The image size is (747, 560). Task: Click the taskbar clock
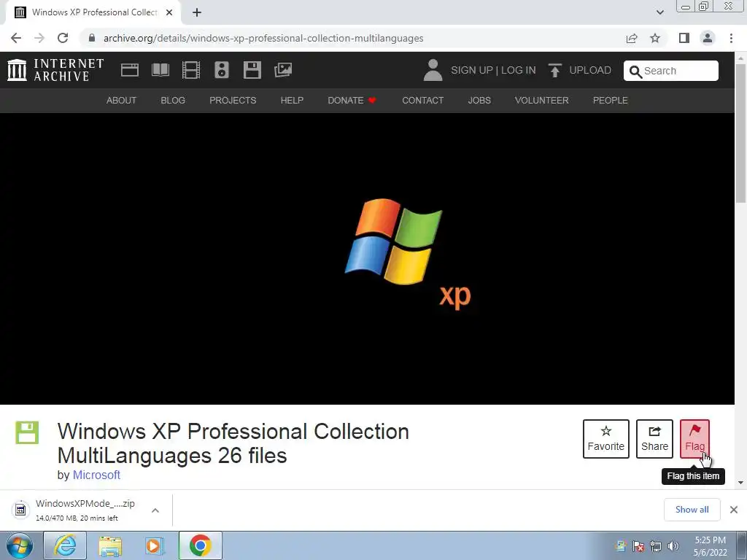(x=711, y=546)
